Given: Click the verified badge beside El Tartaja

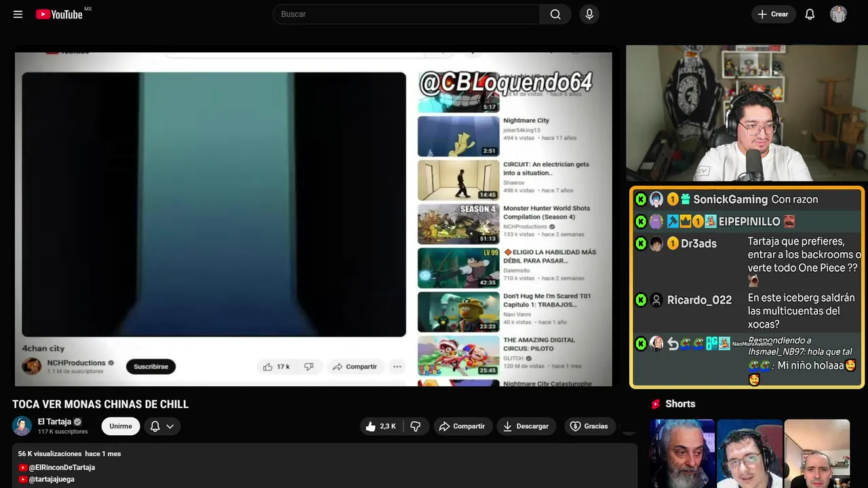Looking at the screenshot, I should click(77, 422).
